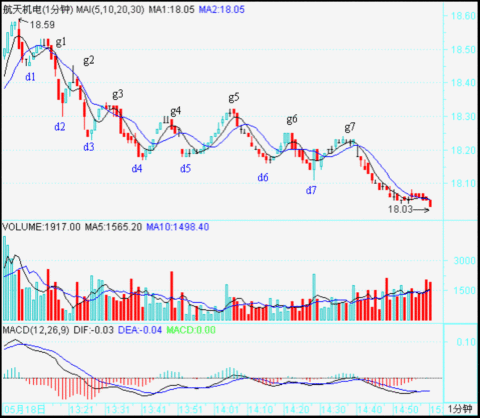Click the VOLUME:1917.00 label
Screen dimensions: 480x418
pos(41,227)
